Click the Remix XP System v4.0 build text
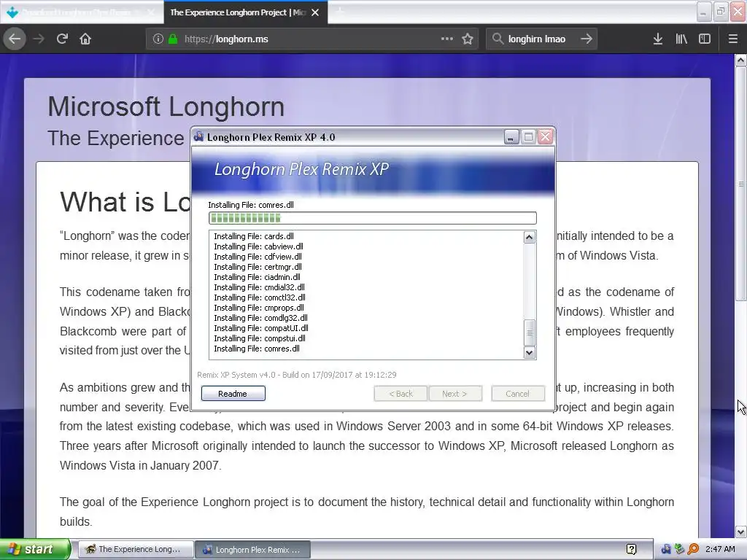This screenshot has height=560, width=747. coord(297,375)
